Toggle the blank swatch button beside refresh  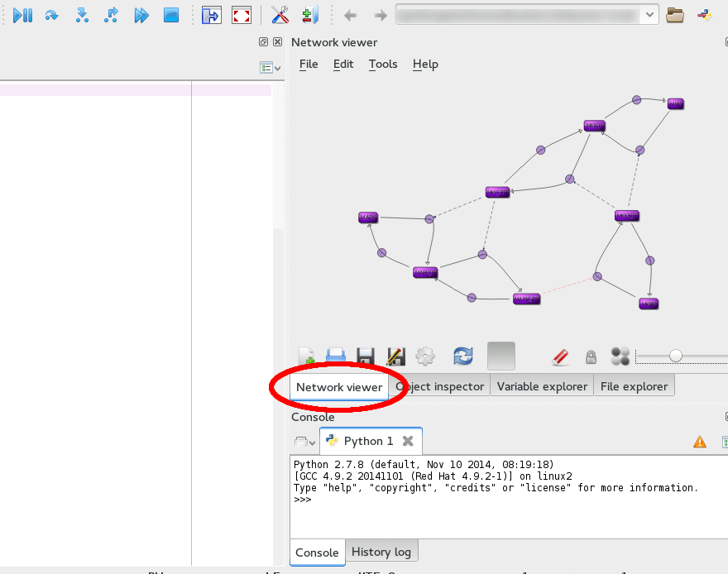click(500, 356)
